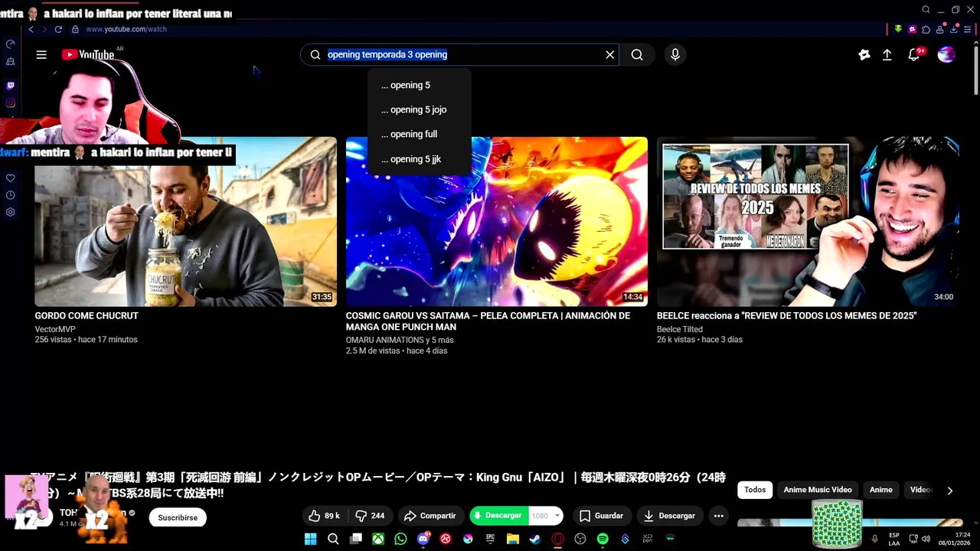
Task: Open the heart bookmarks icon in sidebar
Action: pos(11,178)
